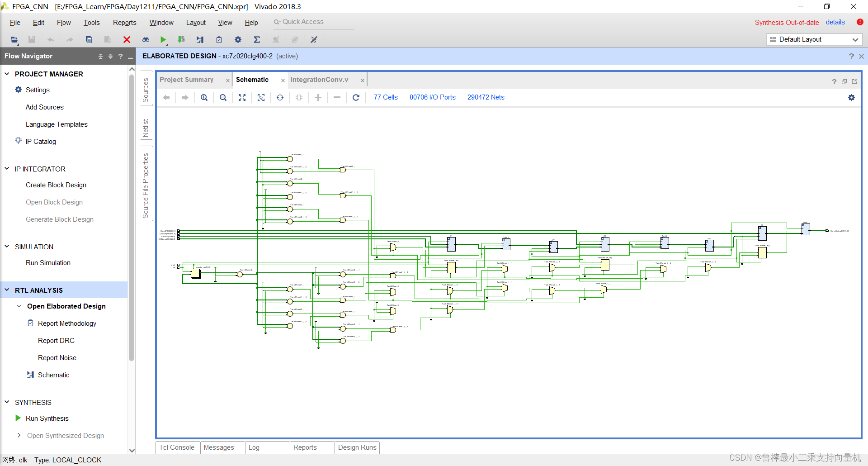Image resolution: width=868 pixels, height=466 pixels.
Task: Open the Source File Properties panel
Action: [x=146, y=183]
